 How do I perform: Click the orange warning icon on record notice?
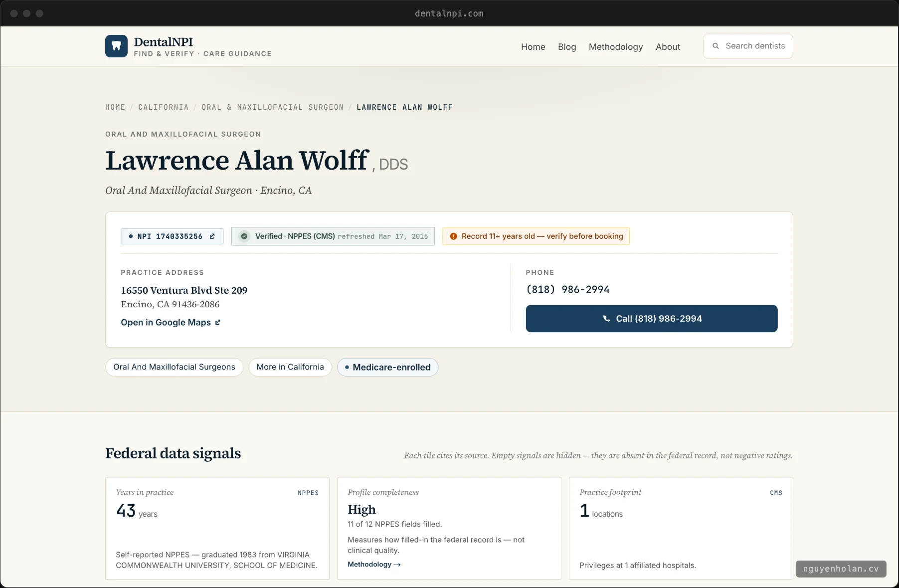pos(453,236)
